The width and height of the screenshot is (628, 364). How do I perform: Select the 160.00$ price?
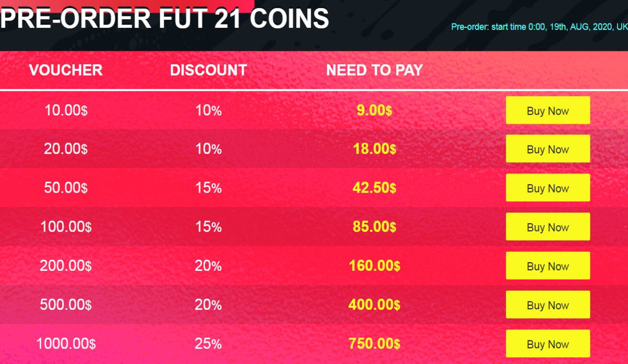coord(374,266)
